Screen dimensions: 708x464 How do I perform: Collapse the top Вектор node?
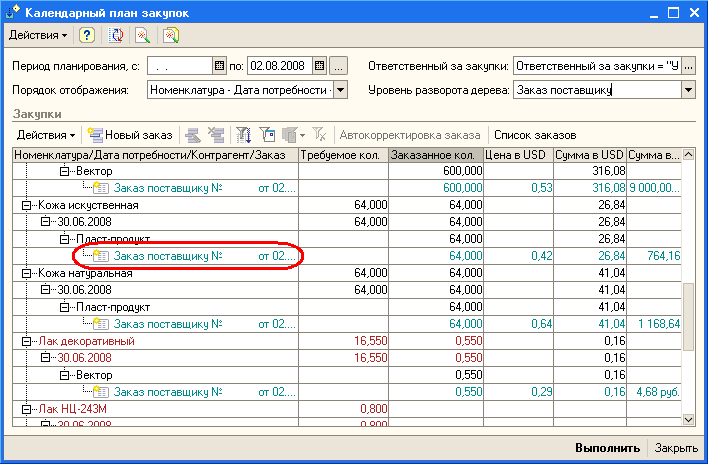click(65, 171)
